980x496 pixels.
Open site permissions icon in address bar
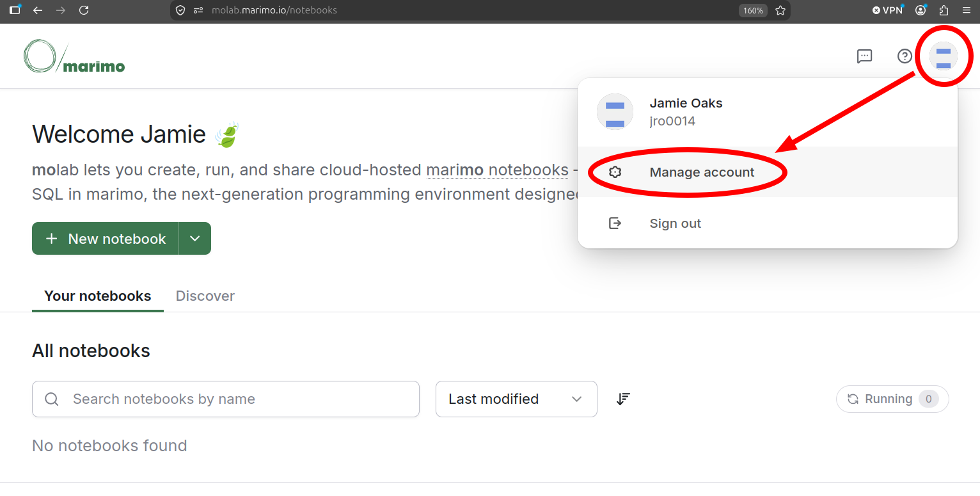[x=198, y=10]
